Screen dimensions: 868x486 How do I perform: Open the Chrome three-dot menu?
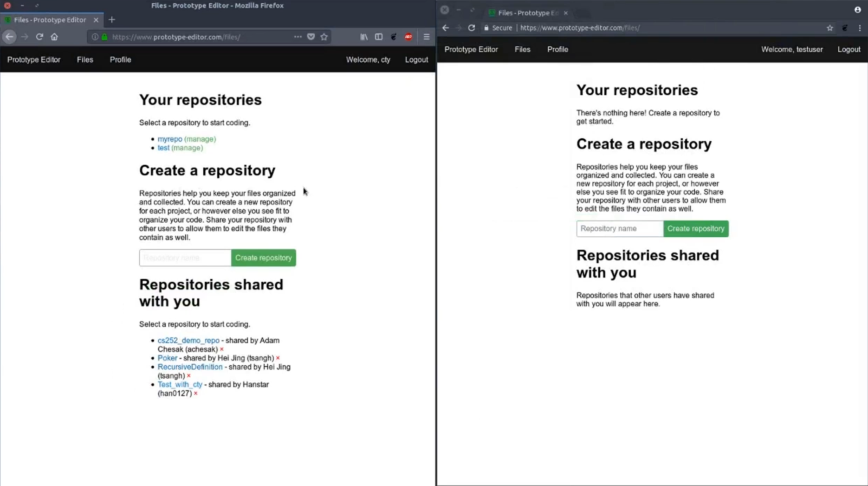tap(860, 28)
